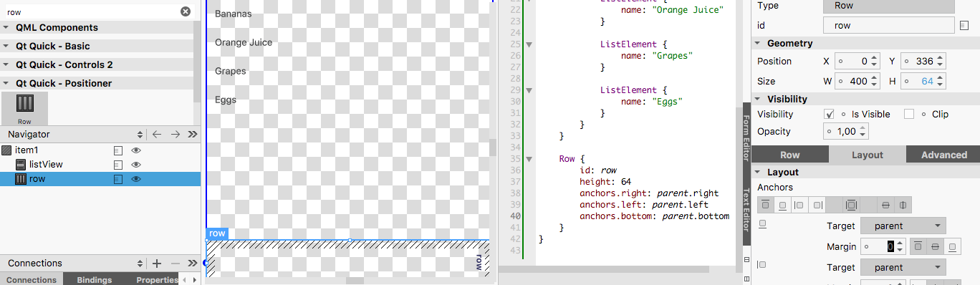The height and width of the screenshot is (285, 980).
Task: Toggle the bottom anchor button
Action: (783, 205)
